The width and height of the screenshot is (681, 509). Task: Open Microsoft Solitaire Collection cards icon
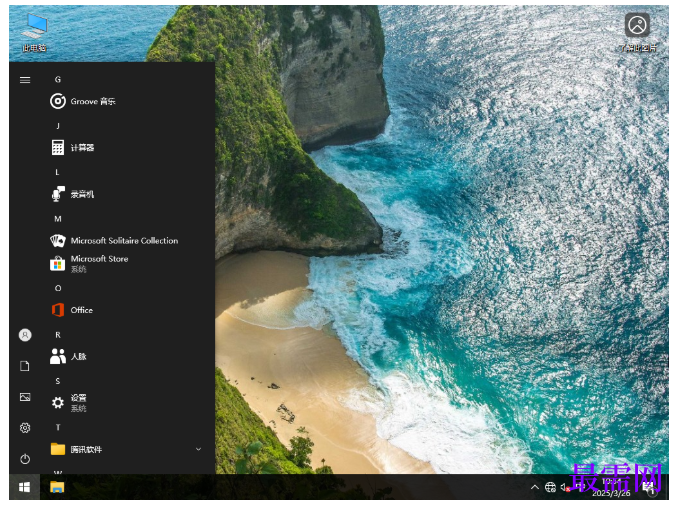coord(58,241)
